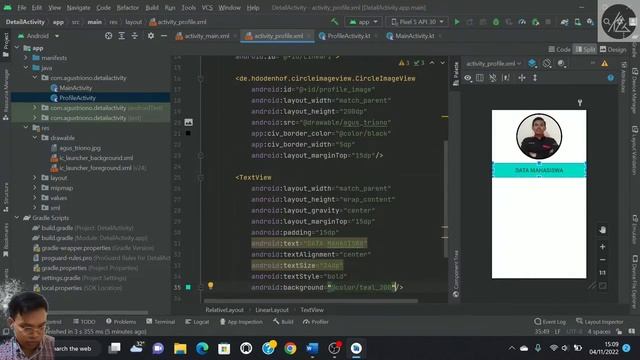The width and height of the screenshot is (640, 360).
Task: Click the Debug app bug icon
Action: (x=496, y=22)
